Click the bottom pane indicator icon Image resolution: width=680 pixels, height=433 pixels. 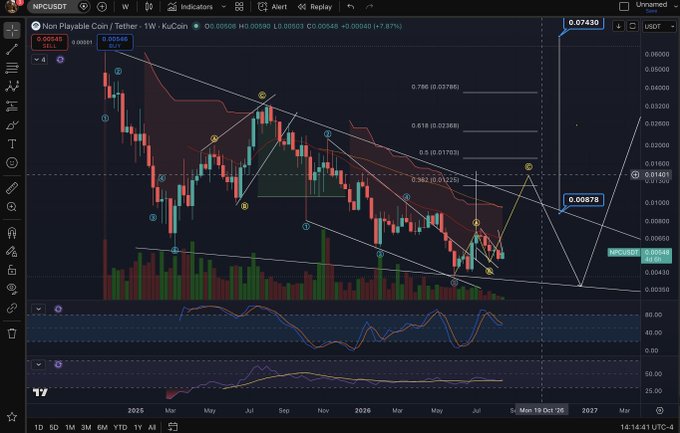[x=59, y=364]
